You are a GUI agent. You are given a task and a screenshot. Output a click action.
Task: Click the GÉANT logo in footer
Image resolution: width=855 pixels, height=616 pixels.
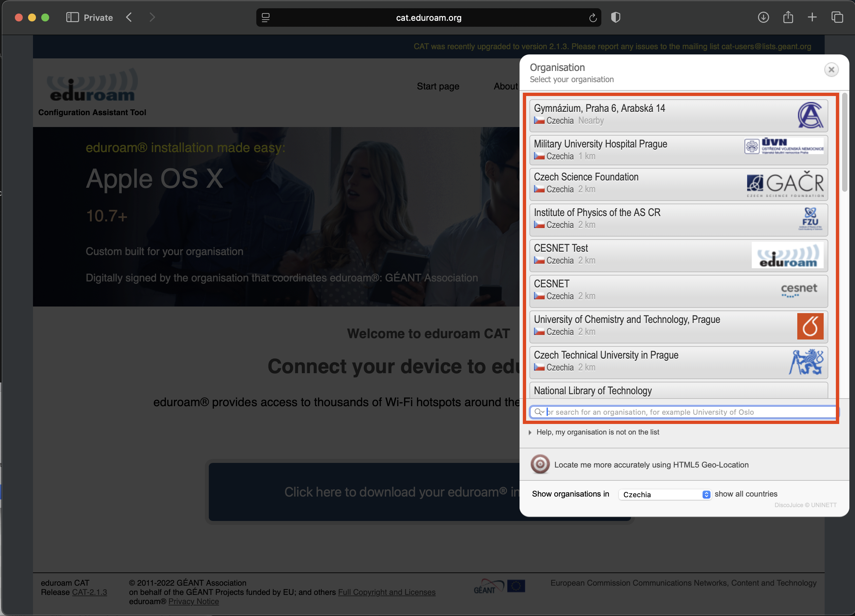click(x=489, y=587)
